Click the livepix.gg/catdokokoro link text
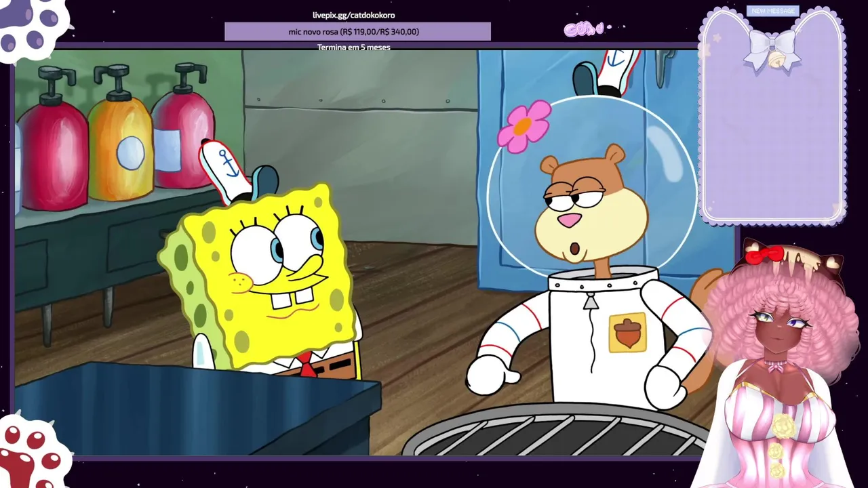 [353, 15]
